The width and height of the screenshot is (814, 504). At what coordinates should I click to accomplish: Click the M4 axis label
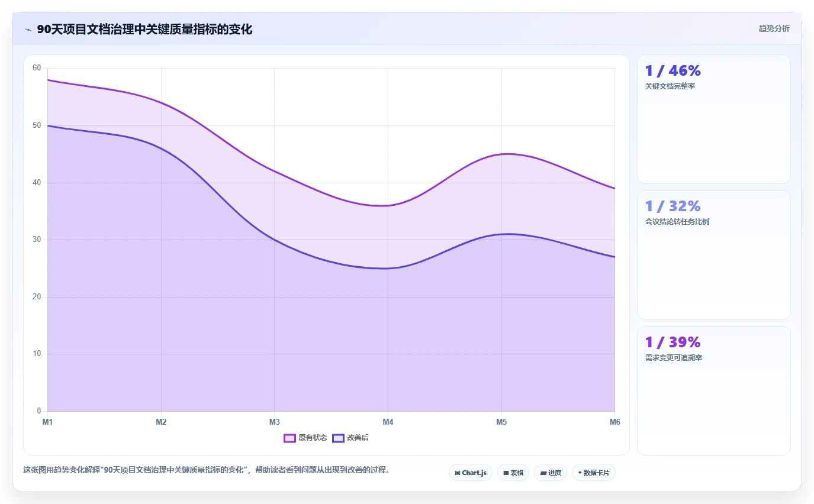click(388, 422)
